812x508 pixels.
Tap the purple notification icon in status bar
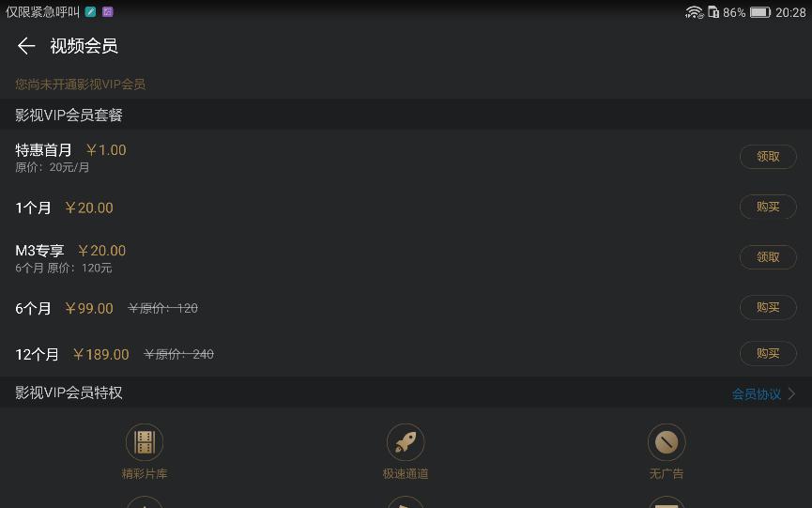pos(108,12)
